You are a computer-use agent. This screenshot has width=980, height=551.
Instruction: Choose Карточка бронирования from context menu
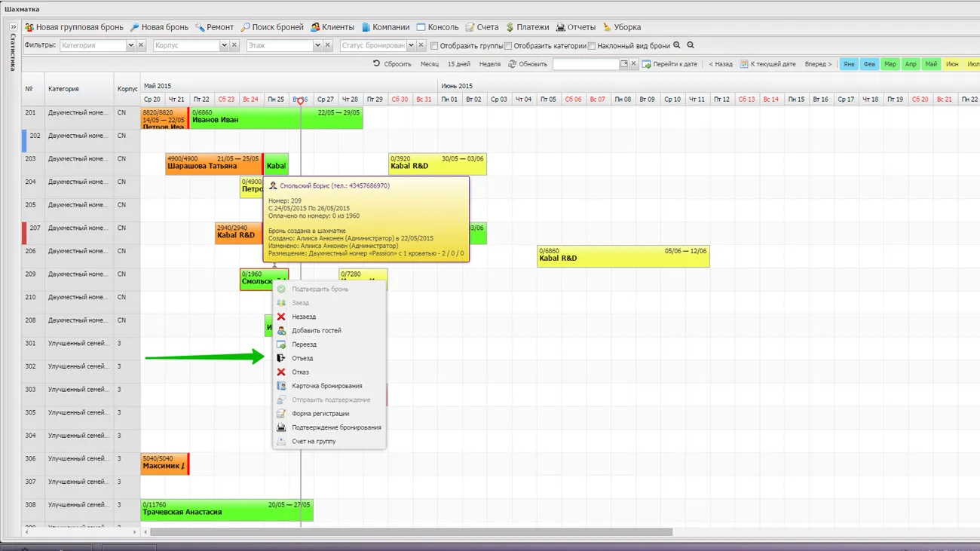326,386
